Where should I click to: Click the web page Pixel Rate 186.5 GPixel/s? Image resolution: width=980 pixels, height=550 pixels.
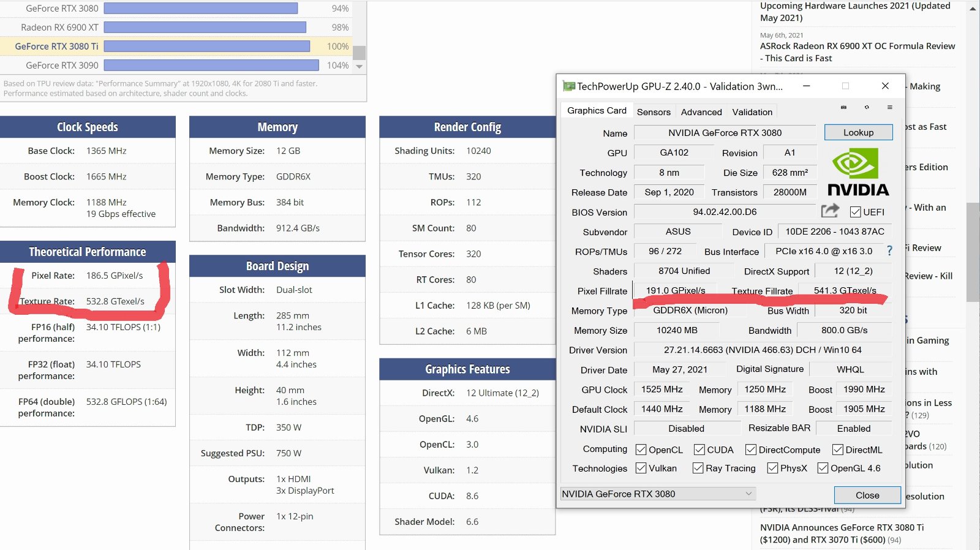(115, 276)
